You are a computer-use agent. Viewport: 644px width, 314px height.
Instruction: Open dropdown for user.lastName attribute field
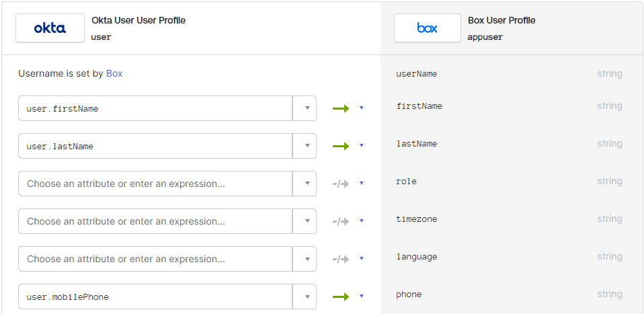coord(305,146)
